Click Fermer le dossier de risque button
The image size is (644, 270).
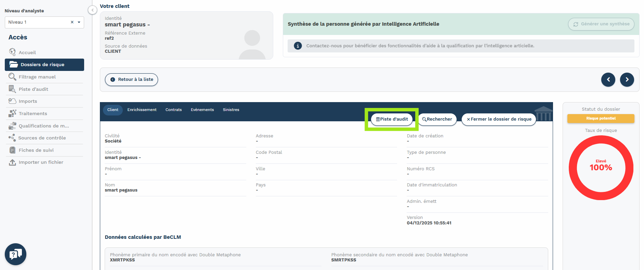[499, 119]
